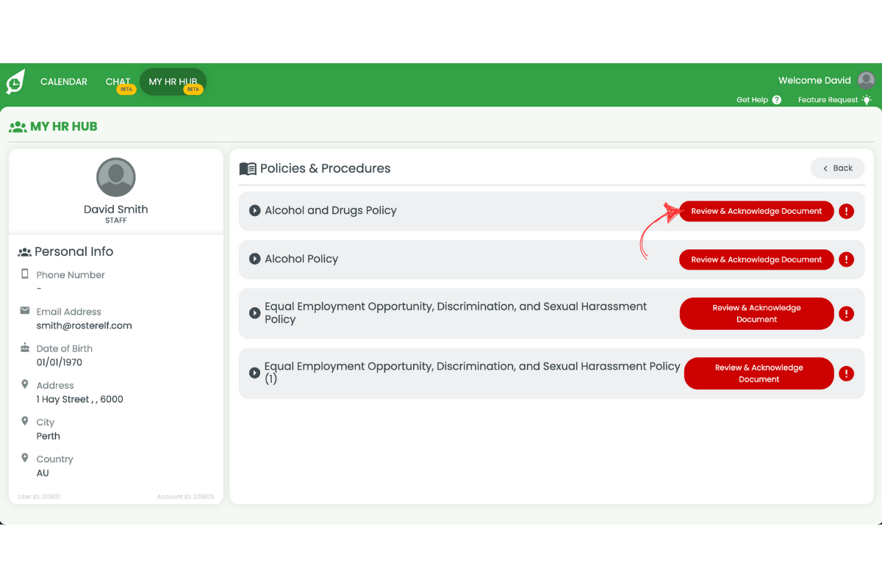
Task: Select the MY HR HUB tab
Action: click(x=173, y=82)
